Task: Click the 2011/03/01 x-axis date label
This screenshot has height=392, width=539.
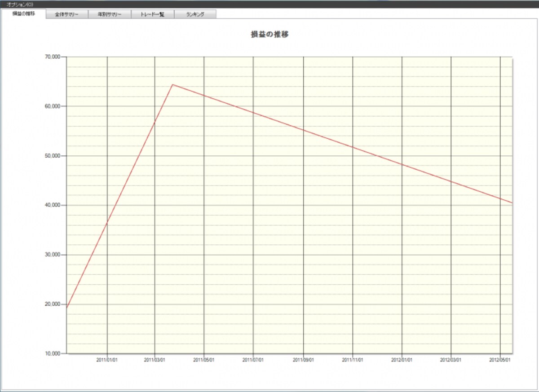Action: 155,360
